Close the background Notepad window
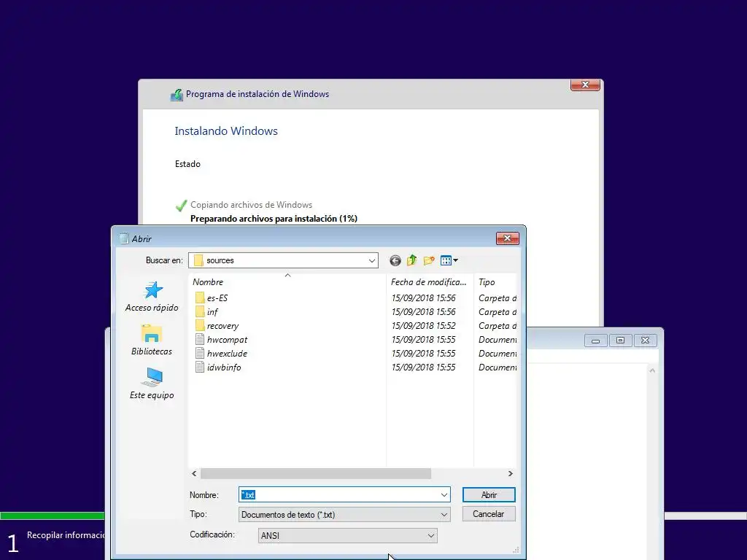The width and height of the screenshot is (747, 560). coord(645,341)
